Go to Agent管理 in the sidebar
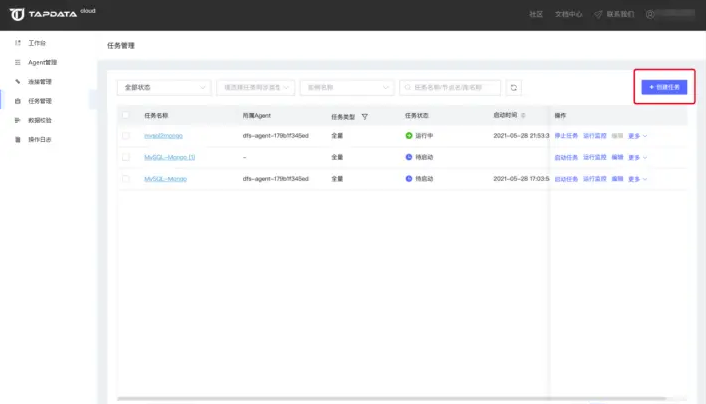 click(x=42, y=63)
